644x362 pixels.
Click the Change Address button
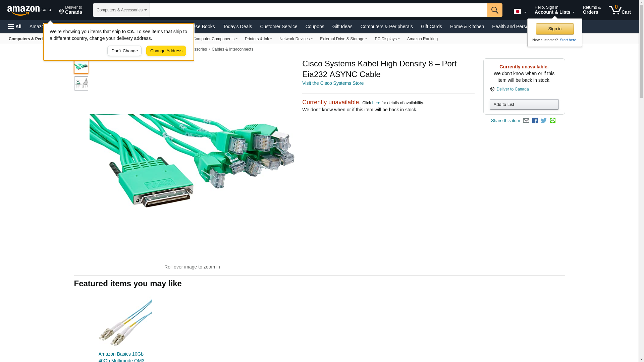point(166,51)
